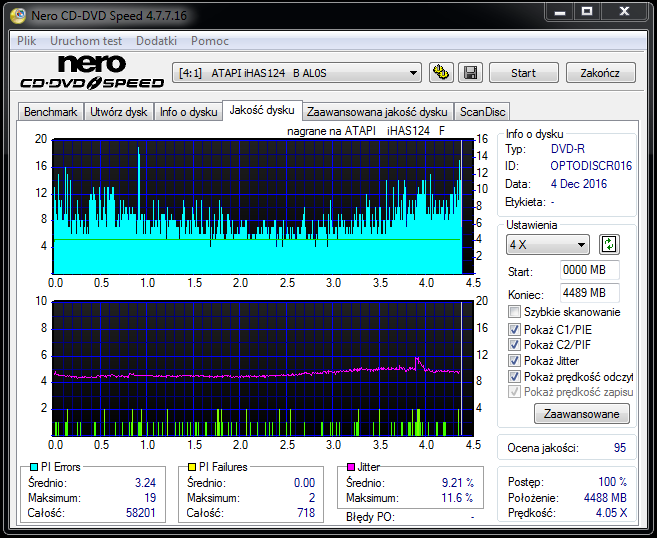Click the Błędy PO label
The width and height of the screenshot is (657, 538).
coord(370,517)
